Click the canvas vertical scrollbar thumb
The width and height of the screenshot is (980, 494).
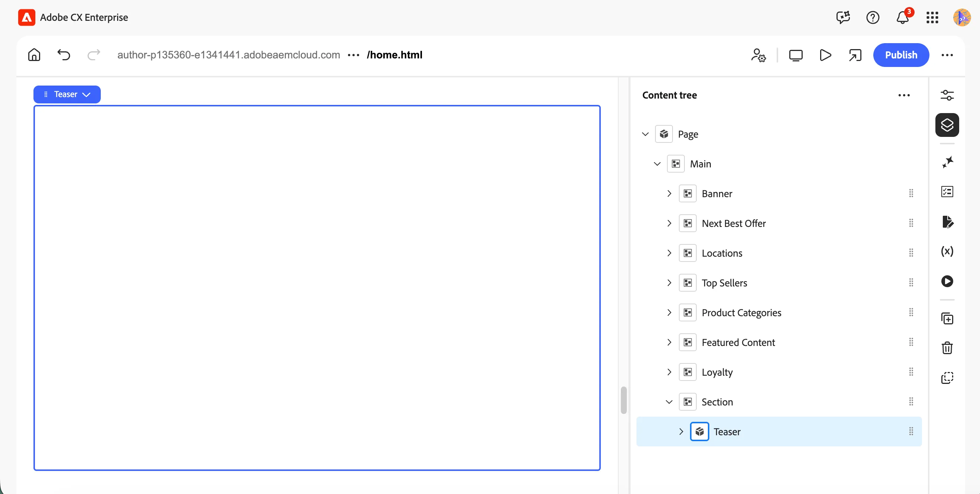pyautogui.click(x=623, y=400)
